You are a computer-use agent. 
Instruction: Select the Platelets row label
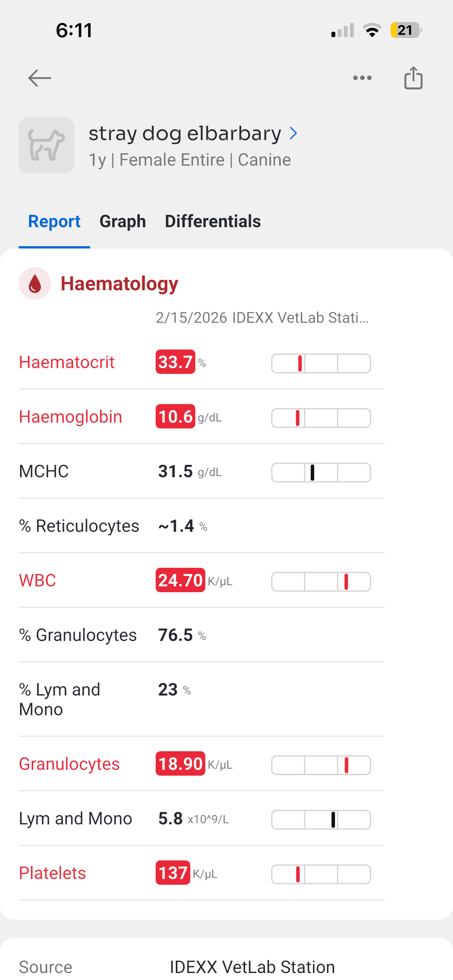pos(53,873)
